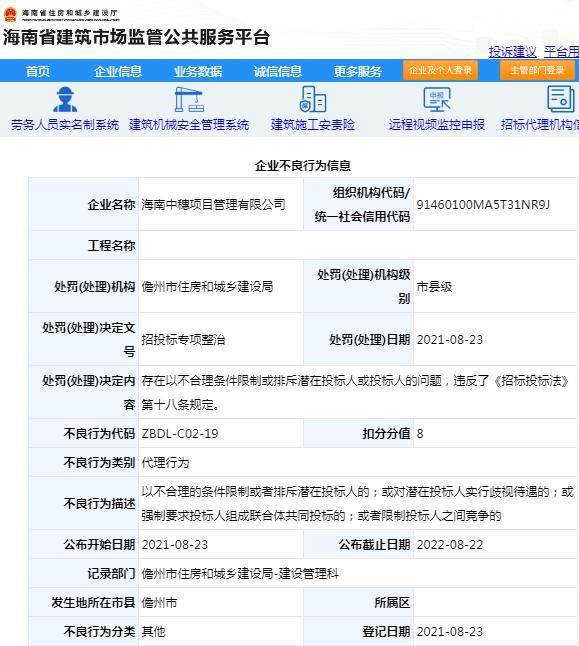
Task: Open the 诚信信息 menu
Action: coord(278,71)
